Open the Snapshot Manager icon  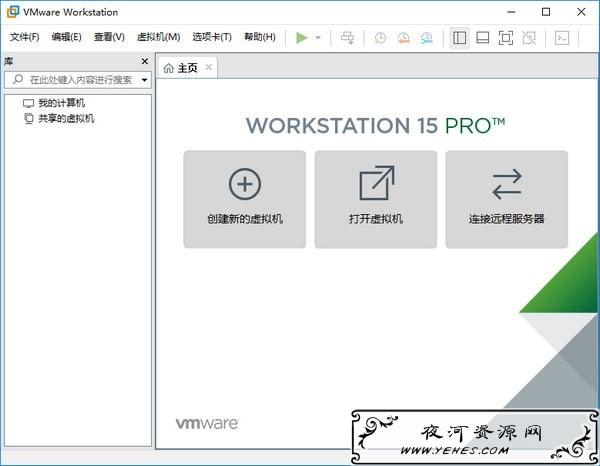(x=427, y=38)
